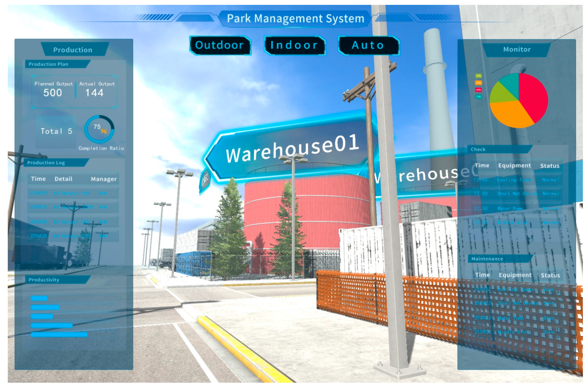Click the teal pie legend swatch

point(479,97)
